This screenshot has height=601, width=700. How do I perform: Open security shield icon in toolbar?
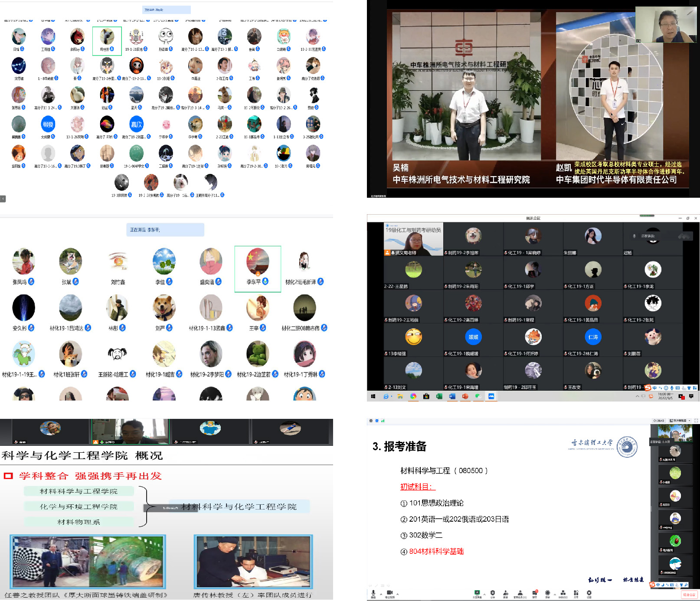coord(492,593)
